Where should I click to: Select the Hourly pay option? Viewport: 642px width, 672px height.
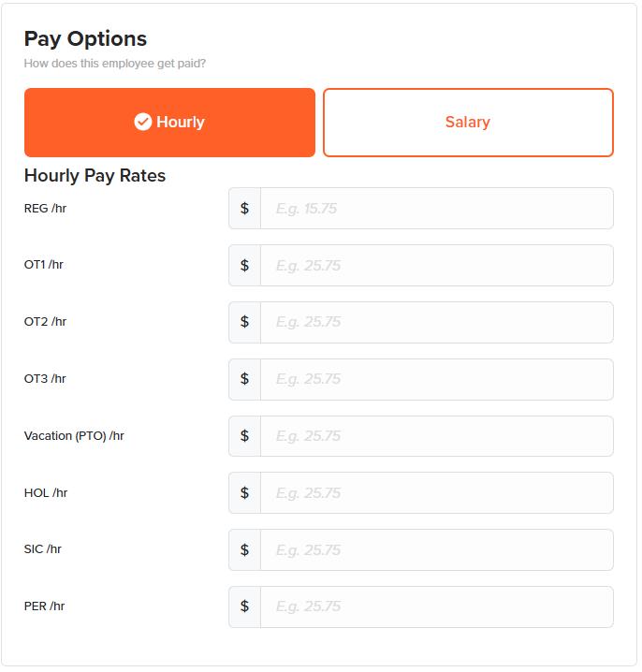tap(170, 123)
